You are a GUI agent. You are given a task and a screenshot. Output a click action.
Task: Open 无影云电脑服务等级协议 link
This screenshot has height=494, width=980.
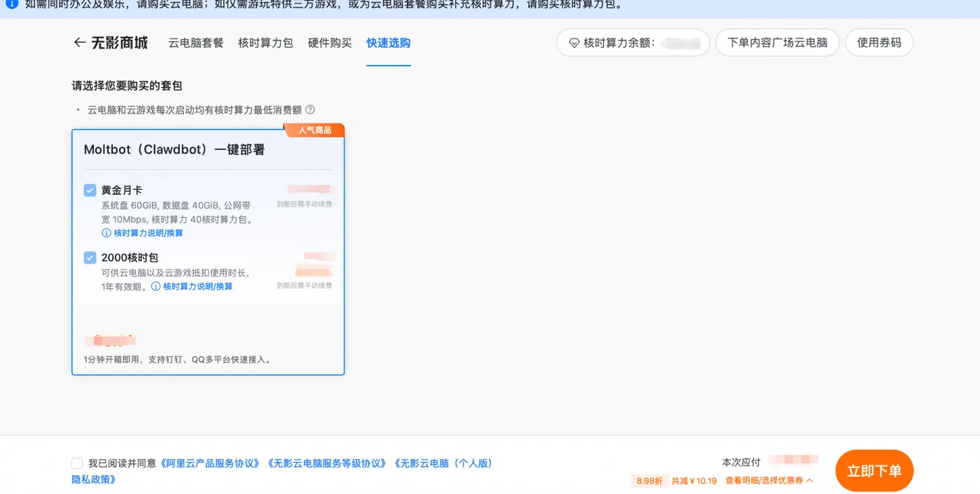coord(327,463)
